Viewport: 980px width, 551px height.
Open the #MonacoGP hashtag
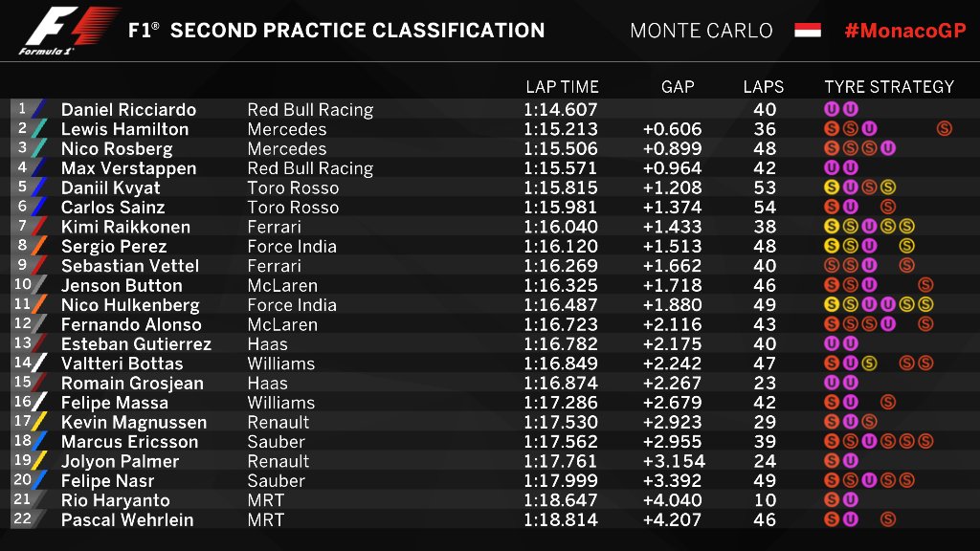pyautogui.click(x=905, y=30)
